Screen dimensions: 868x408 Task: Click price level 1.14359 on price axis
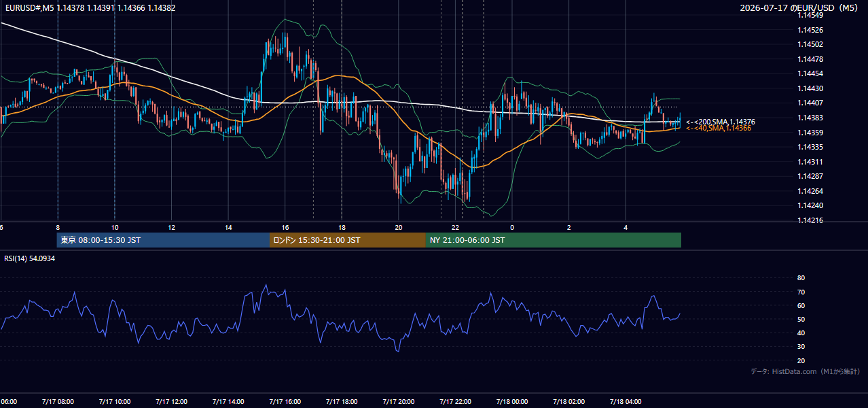810,133
